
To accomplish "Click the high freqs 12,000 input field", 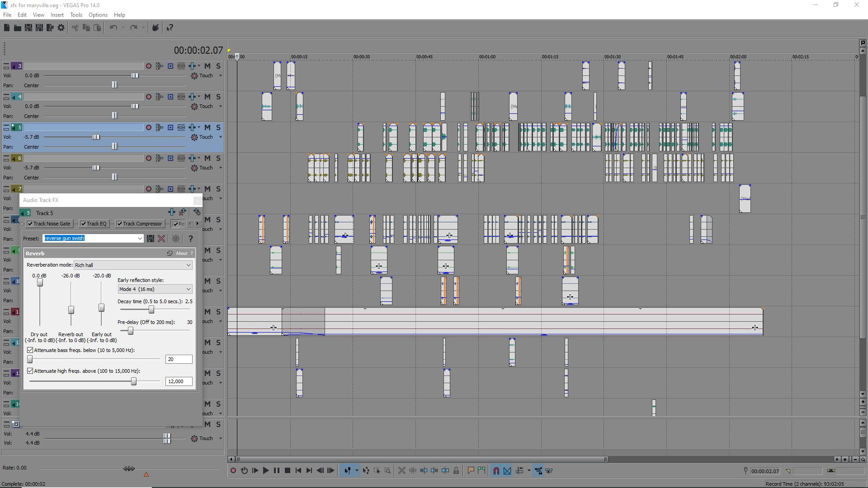I will [179, 381].
